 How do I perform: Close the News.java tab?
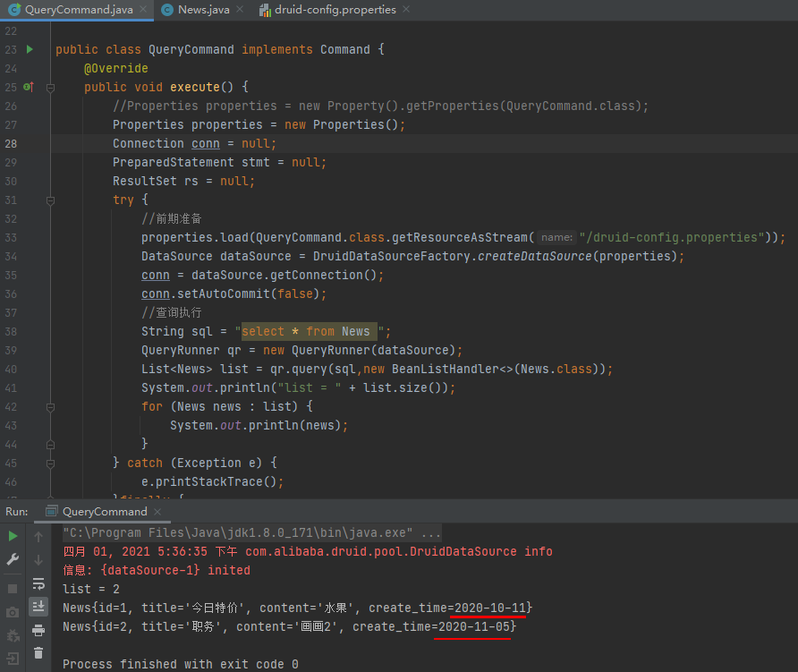pos(240,9)
